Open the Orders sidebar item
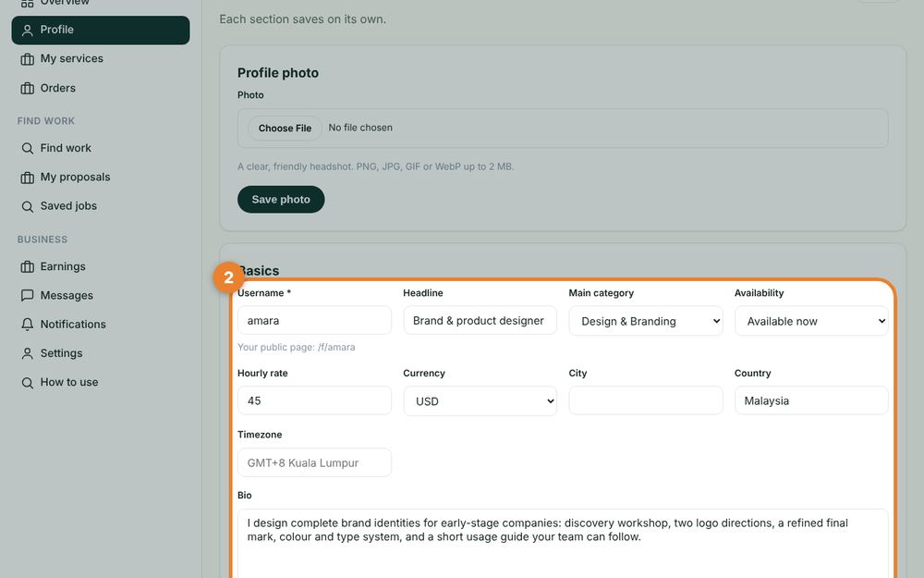 [100, 89]
